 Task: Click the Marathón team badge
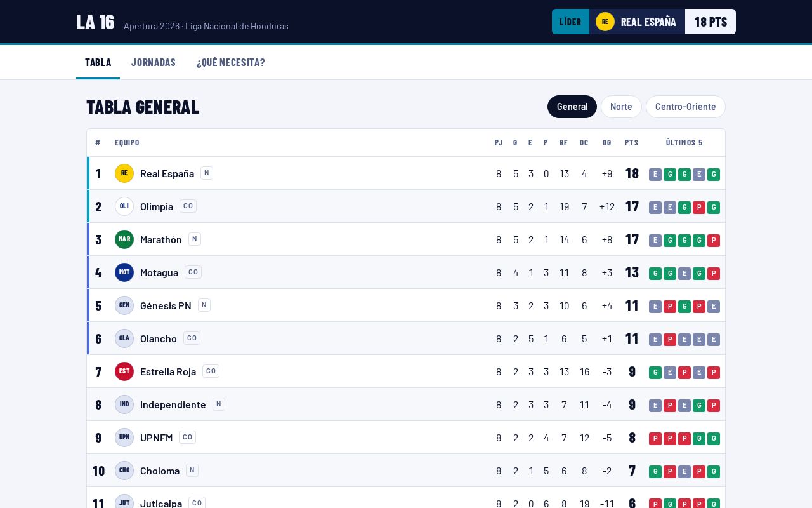tap(124, 239)
